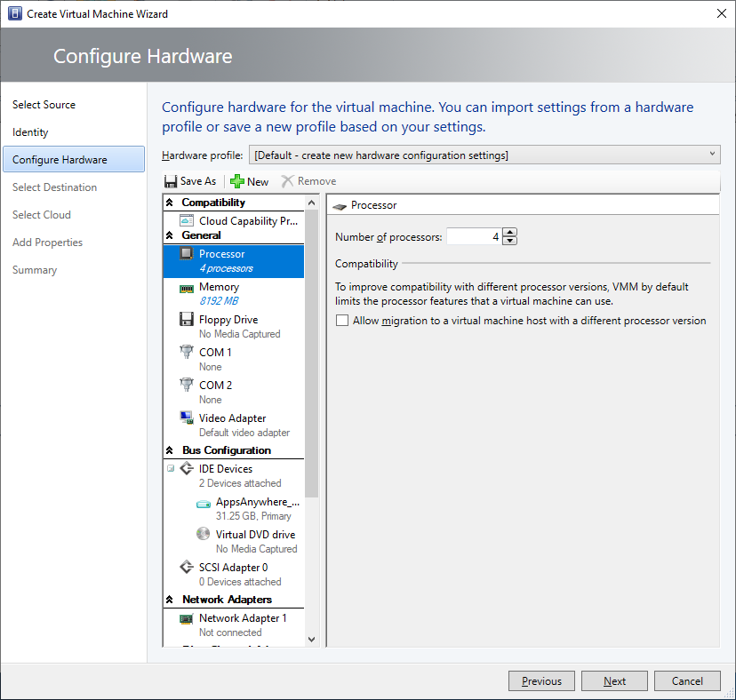Viewport: 736px width, 700px height.
Task: Enable migration to different processor version checkbox
Action: point(342,321)
